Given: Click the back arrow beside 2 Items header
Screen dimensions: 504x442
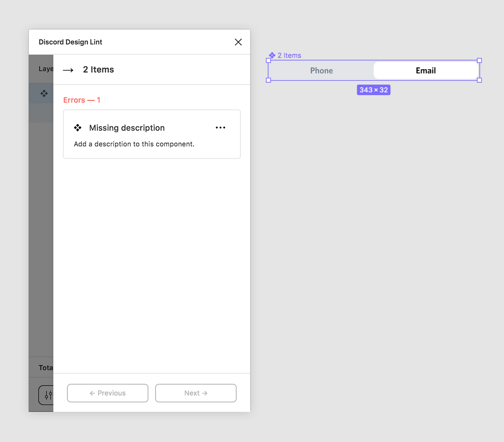Looking at the screenshot, I should 68,70.
